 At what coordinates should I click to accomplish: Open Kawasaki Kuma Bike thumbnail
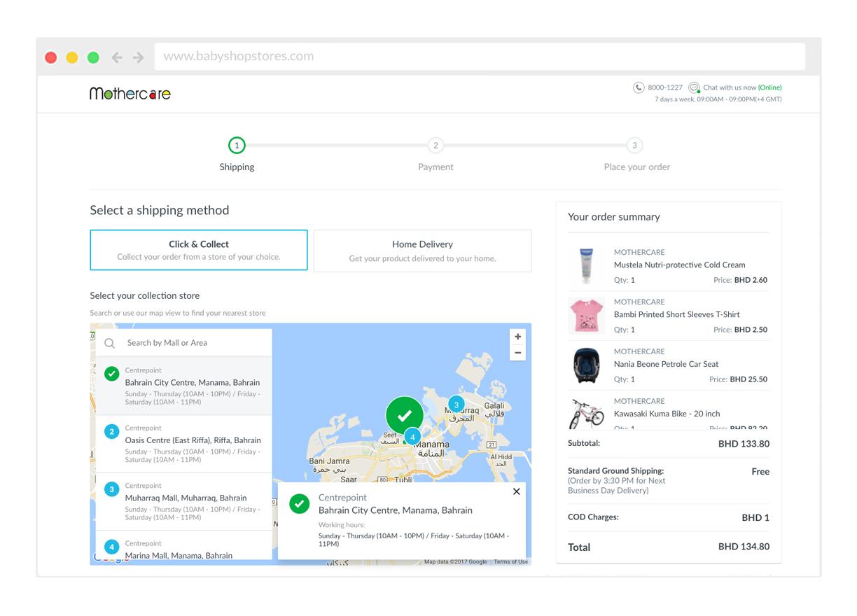586,413
